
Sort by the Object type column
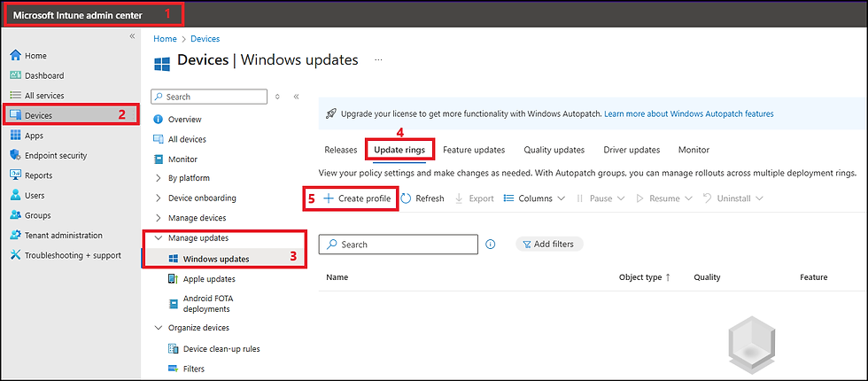click(645, 277)
